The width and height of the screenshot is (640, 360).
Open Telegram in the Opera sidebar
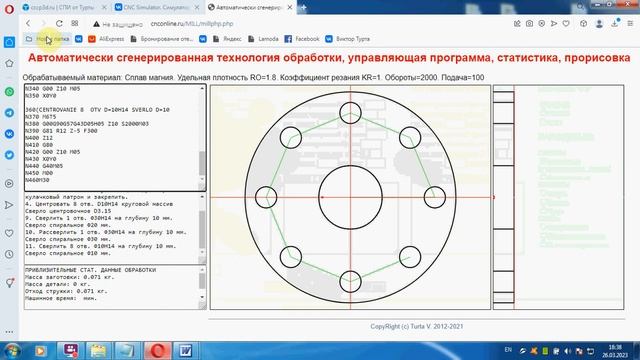point(9,113)
